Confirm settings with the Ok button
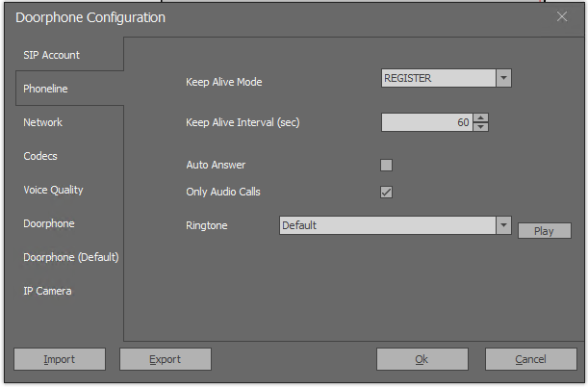The width and height of the screenshot is (588, 388). pyautogui.click(x=422, y=359)
